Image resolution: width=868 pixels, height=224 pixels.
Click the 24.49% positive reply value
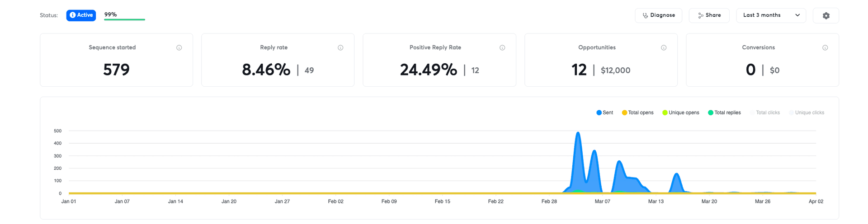click(428, 70)
